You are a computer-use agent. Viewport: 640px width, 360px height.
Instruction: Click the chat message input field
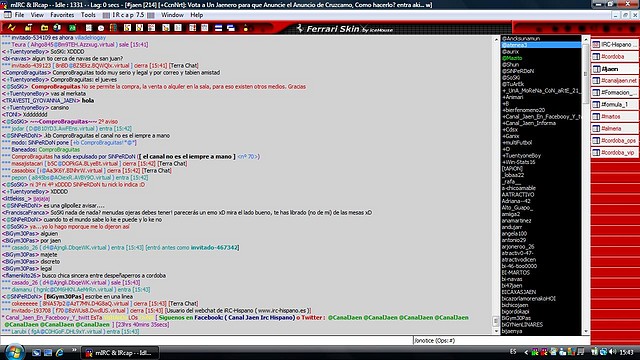[206, 340]
